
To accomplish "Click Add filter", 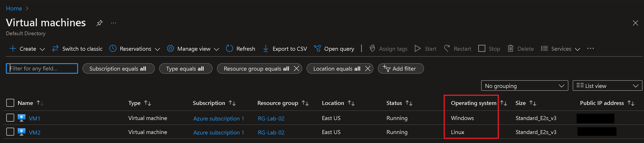I will [x=400, y=68].
